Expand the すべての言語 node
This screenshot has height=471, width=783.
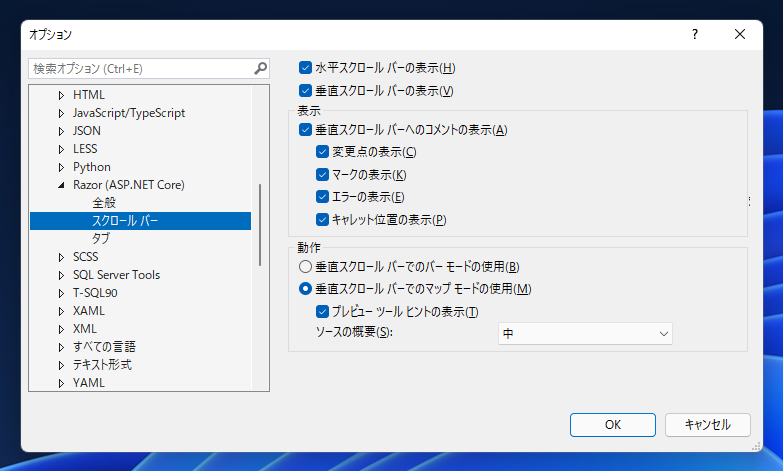(61, 347)
